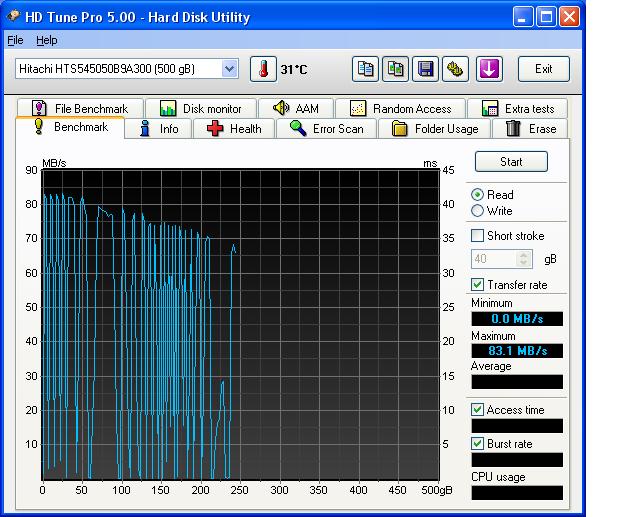Click the empty CPU usage value box
Viewport: 640px width, 517px height.
point(517,493)
